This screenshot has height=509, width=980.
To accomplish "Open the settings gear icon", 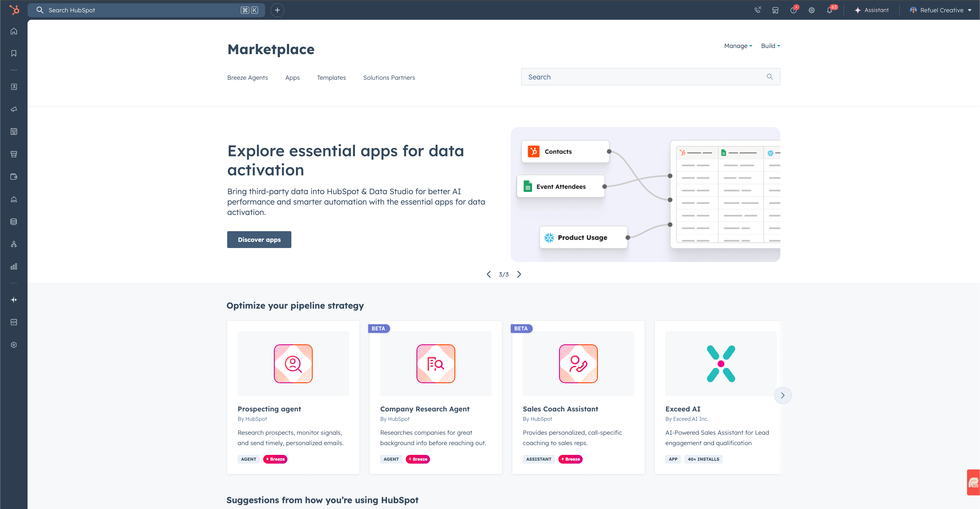I will [811, 10].
